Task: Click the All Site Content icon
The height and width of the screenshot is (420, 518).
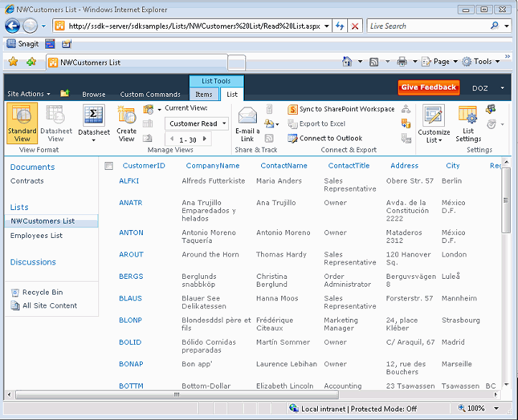Action: pos(15,306)
